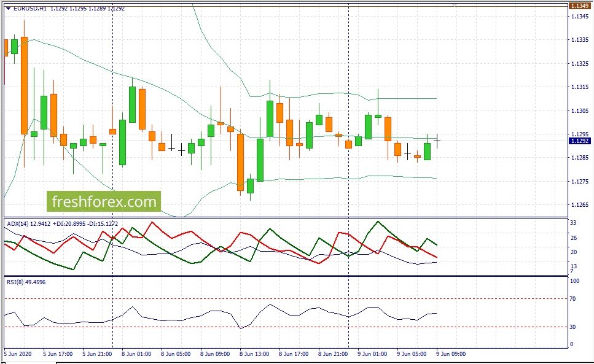The image size is (594, 364).
Task: Click the 1.1305 price scale value
Action: (x=580, y=111)
